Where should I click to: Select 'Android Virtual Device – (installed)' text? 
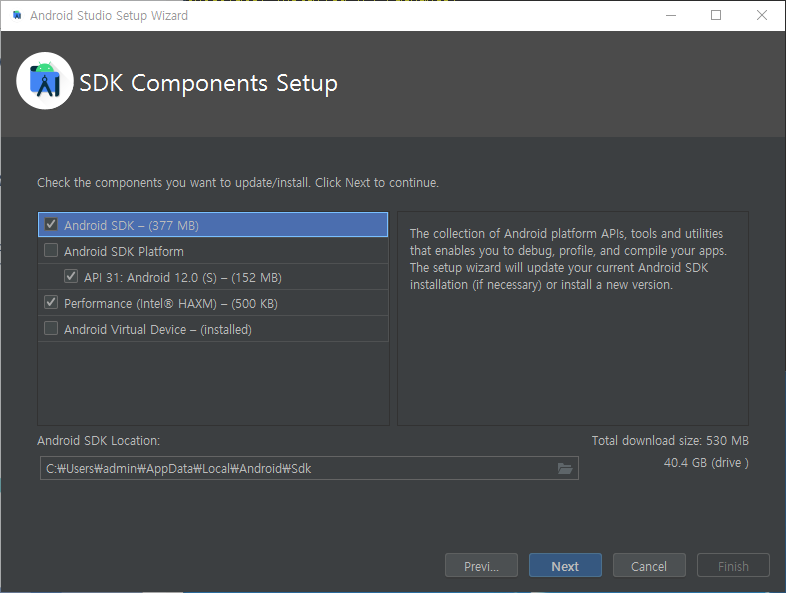[x=158, y=330]
